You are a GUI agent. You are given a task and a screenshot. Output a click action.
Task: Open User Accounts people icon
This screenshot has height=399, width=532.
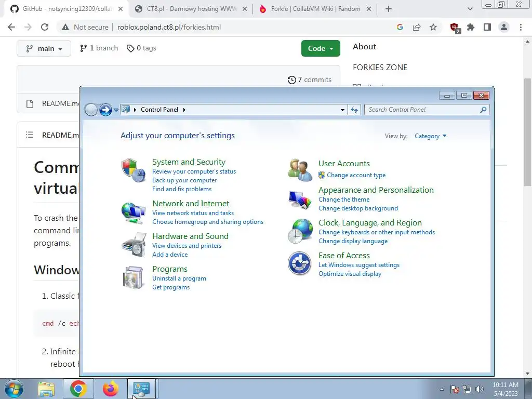click(300, 170)
